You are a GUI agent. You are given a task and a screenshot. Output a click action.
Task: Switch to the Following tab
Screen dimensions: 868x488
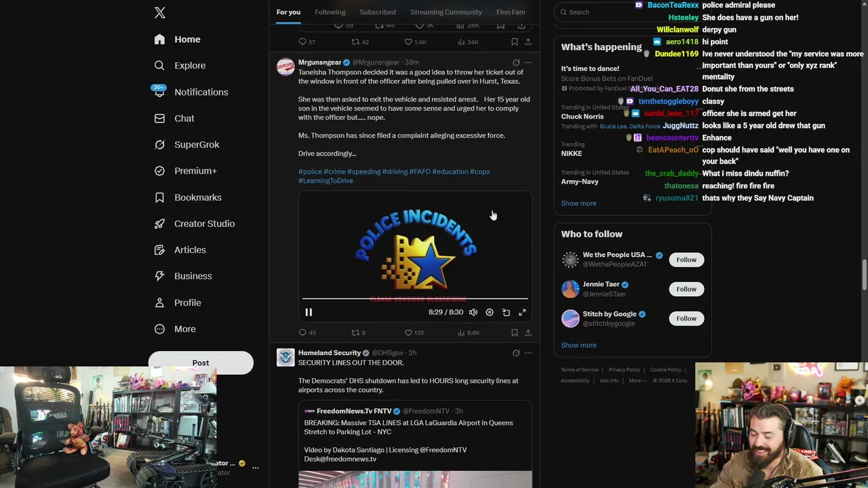click(x=330, y=12)
